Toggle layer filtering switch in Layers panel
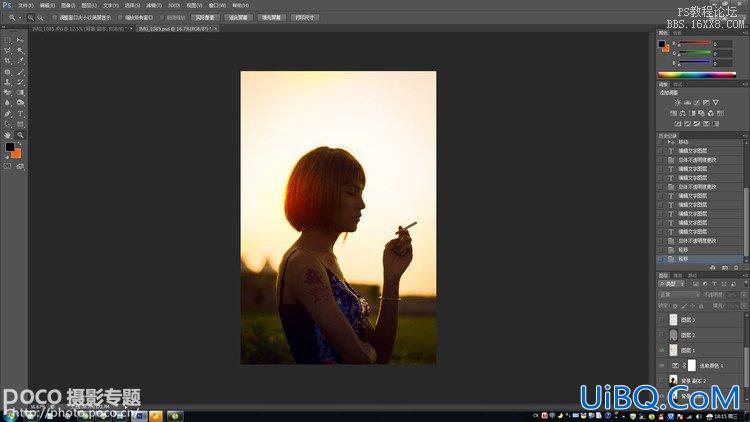Viewport: 750px width, 422px height. [745, 284]
